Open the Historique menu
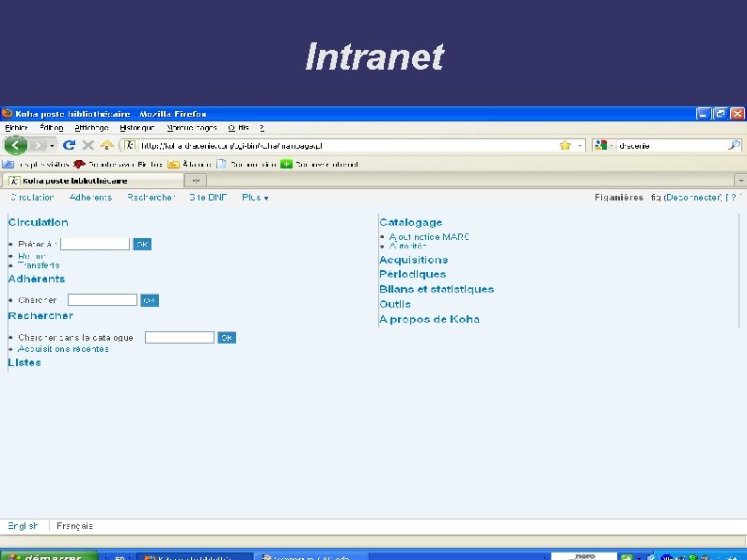 pyautogui.click(x=137, y=128)
